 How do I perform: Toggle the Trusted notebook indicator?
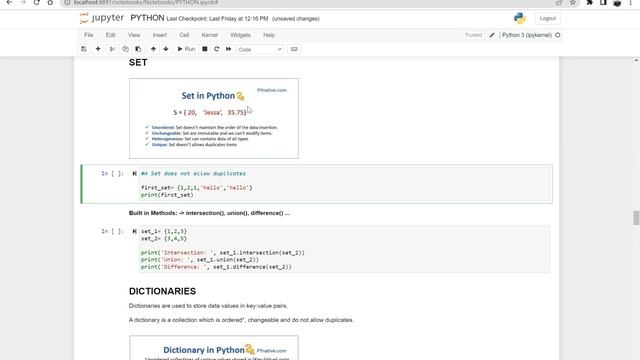pos(473,35)
